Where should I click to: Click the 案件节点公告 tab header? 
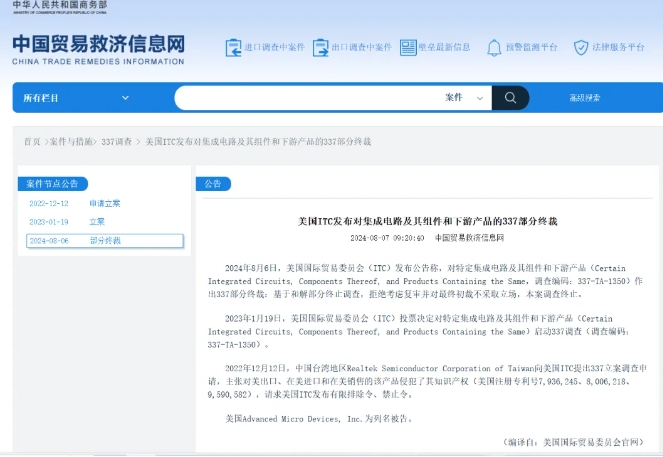coord(52,184)
